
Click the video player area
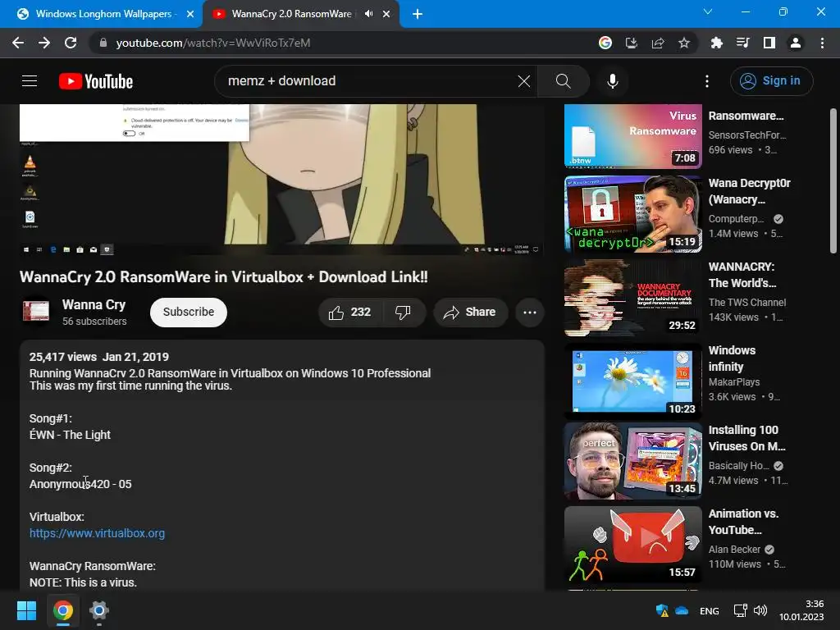click(282, 180)
